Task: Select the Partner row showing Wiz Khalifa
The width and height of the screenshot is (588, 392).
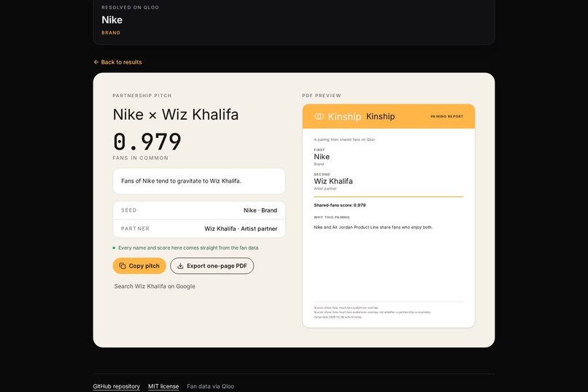Action: point(199,228)
